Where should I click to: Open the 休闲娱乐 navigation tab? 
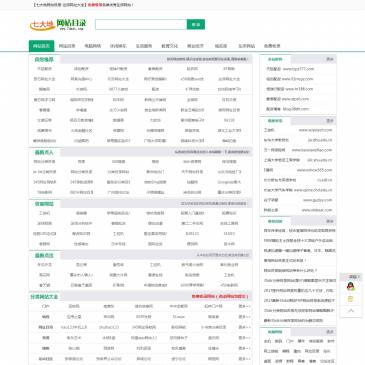(118, 46)
